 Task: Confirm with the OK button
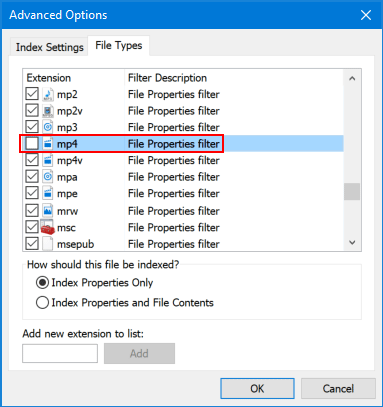(x=257, y=388)
